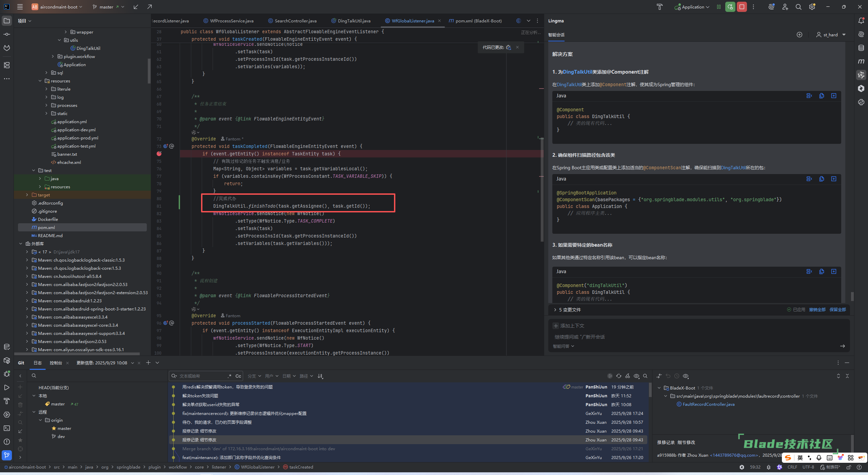Open the 日期 date filter dropdown

click(289, 376)
